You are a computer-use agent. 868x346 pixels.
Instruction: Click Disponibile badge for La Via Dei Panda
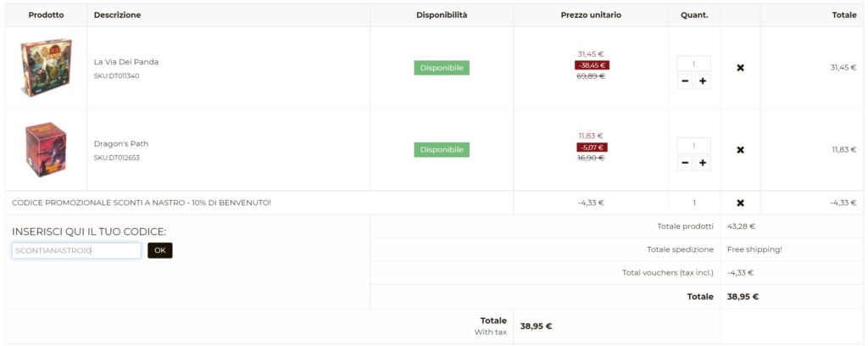pyautogui.click(x=442, y=68)
